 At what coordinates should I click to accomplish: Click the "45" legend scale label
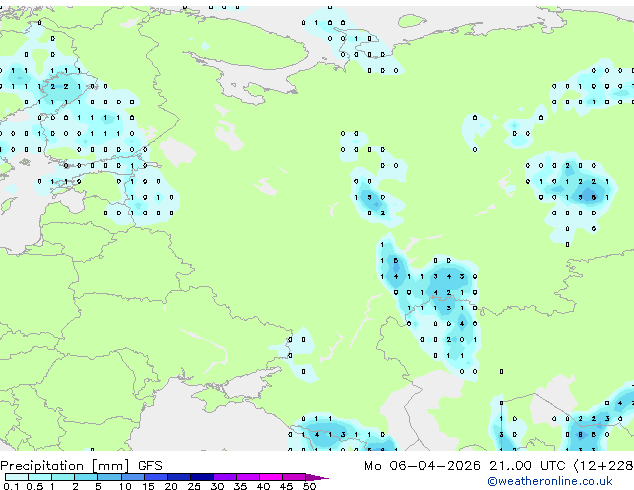pyautogui.click(x=286, y=486)
